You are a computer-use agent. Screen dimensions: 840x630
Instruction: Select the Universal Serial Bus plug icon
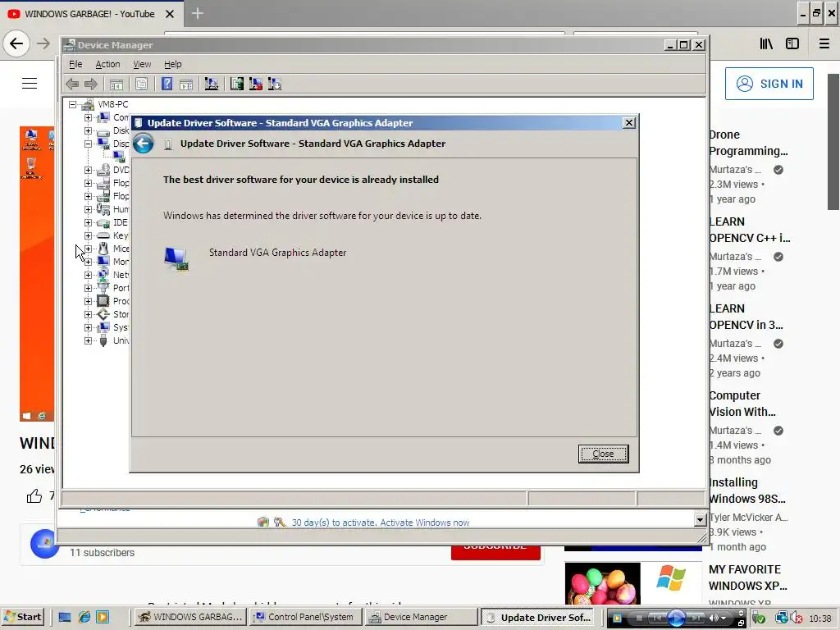click(x=103, y=340)
